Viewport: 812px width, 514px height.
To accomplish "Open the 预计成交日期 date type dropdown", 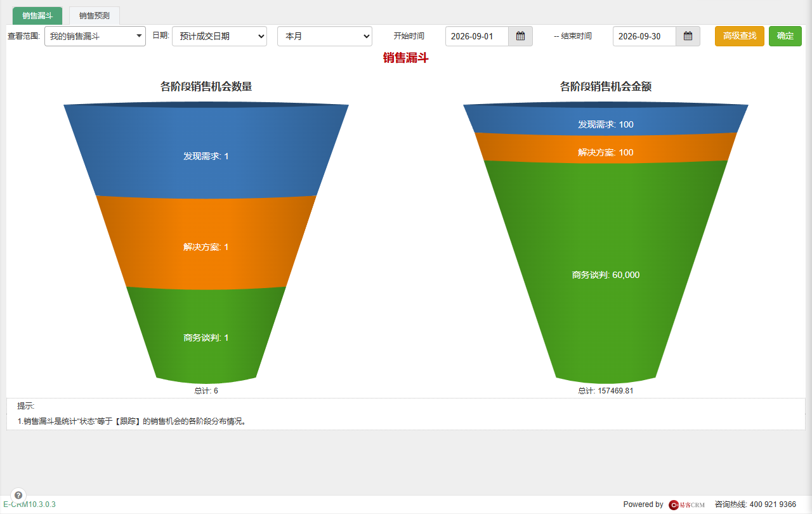I will pyautogui.click(x=219, y=36).
